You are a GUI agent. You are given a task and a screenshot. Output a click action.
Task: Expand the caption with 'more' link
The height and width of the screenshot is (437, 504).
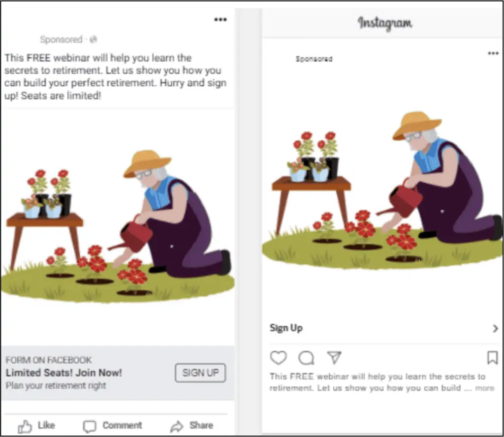point(484,388)
